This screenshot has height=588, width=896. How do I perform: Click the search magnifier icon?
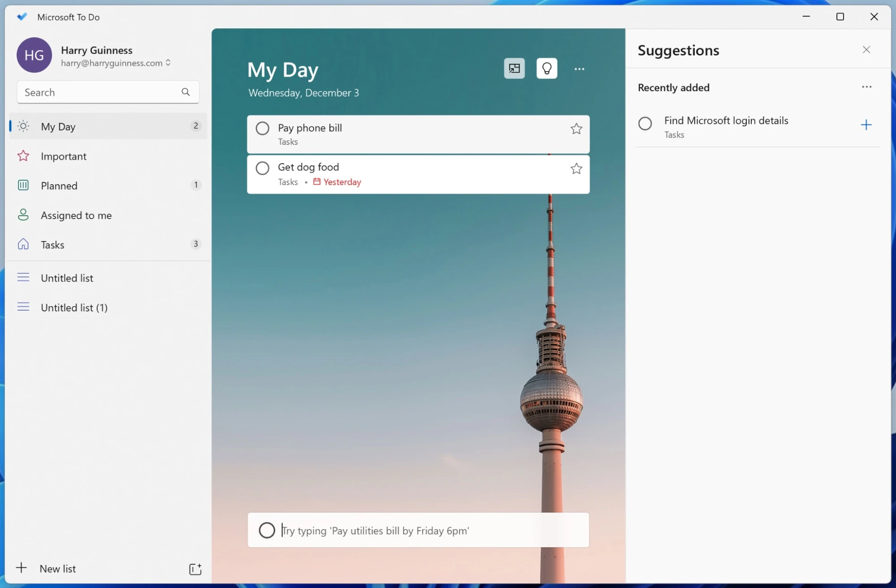[x=186, y=92]
